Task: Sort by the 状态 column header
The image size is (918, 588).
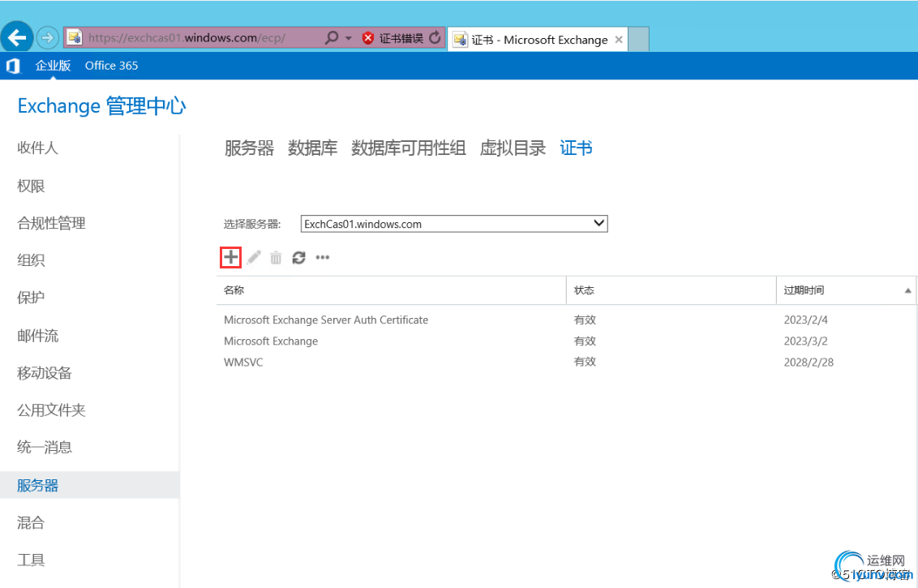Action: 671,290
